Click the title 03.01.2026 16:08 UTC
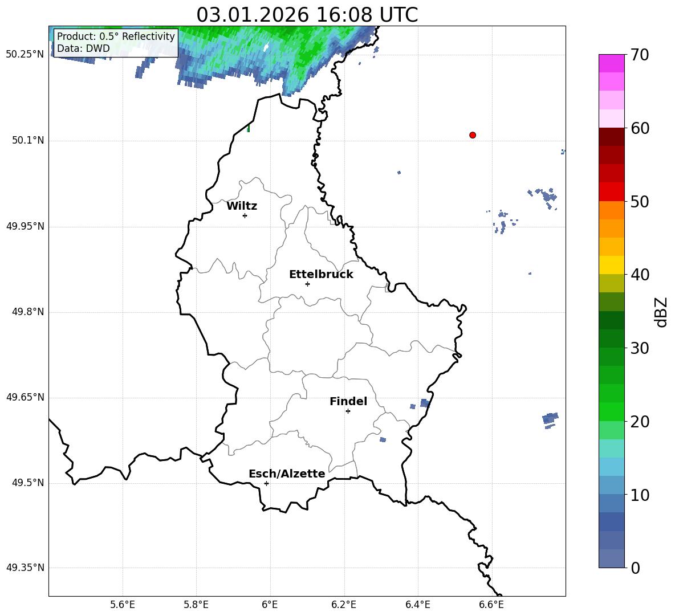Viewport: 675px width, 616px height. pyautogui.click(x=307, y=15)
